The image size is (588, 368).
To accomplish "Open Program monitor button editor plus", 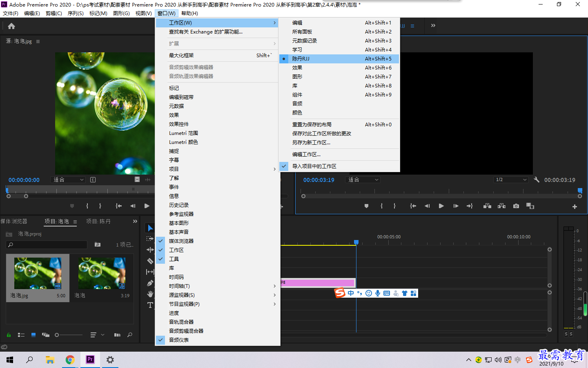I will coord(575,207).
